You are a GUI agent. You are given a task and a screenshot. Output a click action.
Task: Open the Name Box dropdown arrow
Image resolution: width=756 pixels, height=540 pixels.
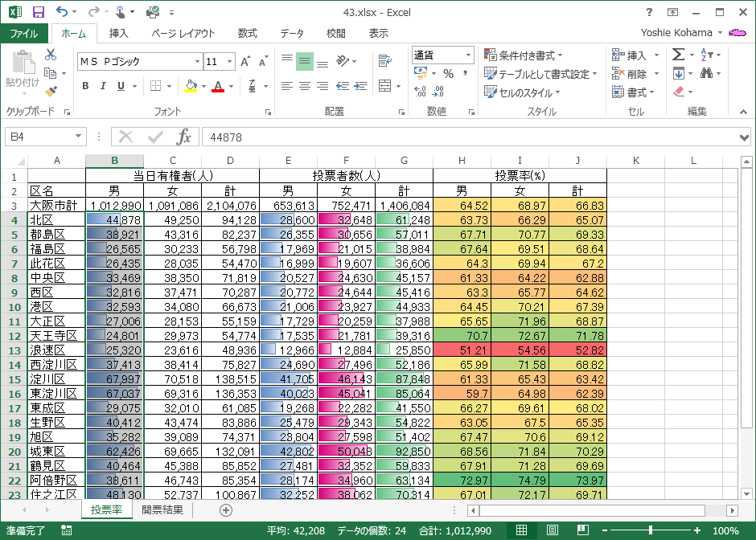78,137
